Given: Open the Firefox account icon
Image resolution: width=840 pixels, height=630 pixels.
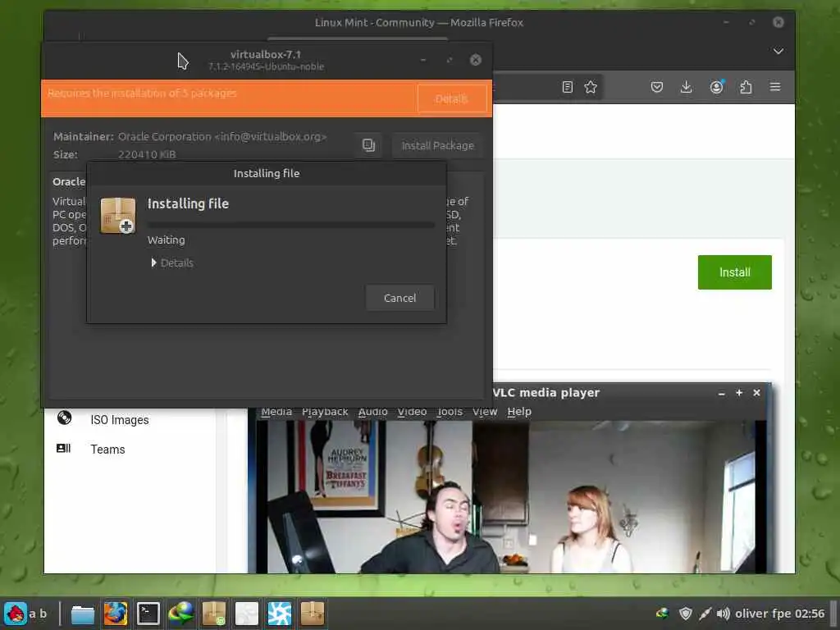Looking at the screenshot, I should 716,87.
